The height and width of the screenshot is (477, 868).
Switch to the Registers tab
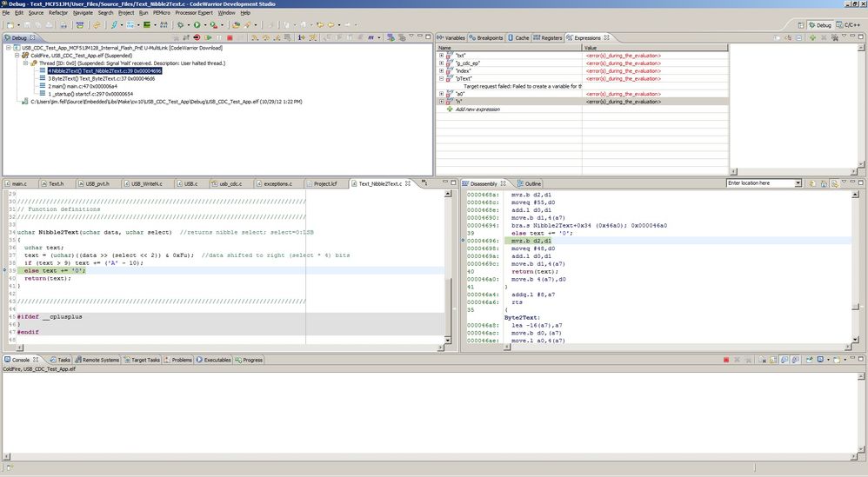pyautogui.click(x=548, y=38)
